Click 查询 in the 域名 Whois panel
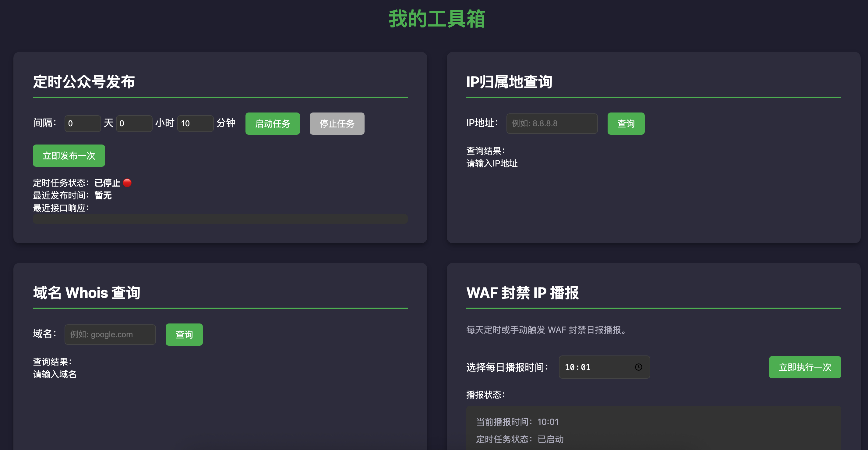868x450 pixels. (184, 334)
